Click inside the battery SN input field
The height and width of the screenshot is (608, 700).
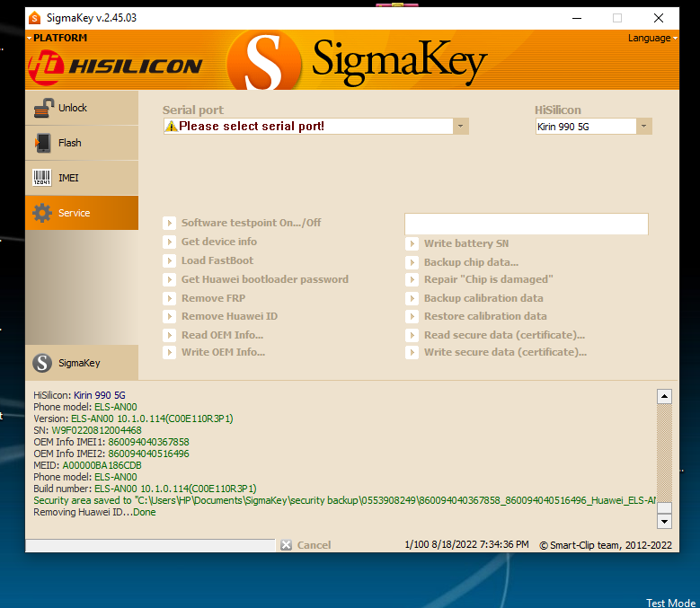(x=527, y=224)
